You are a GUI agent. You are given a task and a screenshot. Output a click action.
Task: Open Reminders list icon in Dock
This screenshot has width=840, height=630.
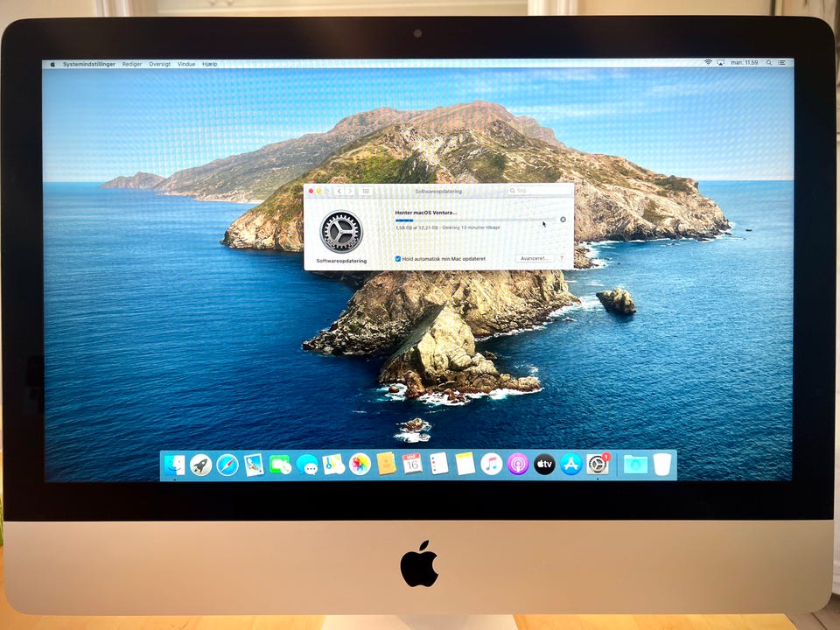click(x=438, y=464)
